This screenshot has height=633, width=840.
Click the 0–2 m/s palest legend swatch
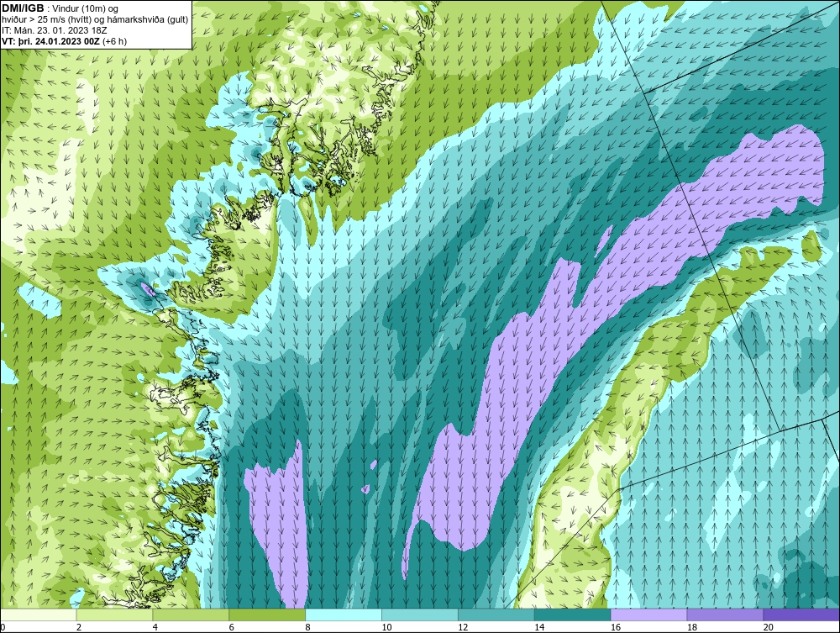point(39,615)
